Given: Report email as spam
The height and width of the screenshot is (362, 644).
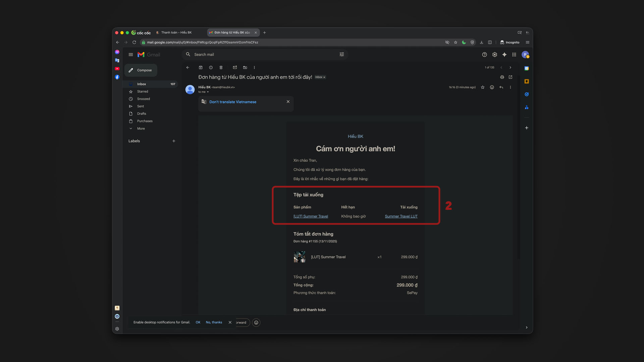Looking at the screenshot, I should click(211, 67).
